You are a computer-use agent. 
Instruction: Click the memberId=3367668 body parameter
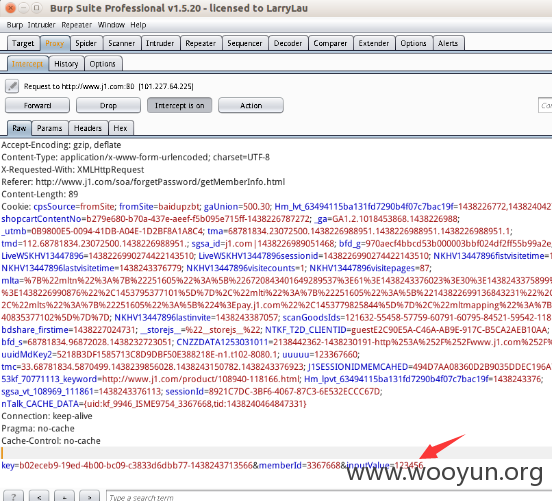(300, 465)
